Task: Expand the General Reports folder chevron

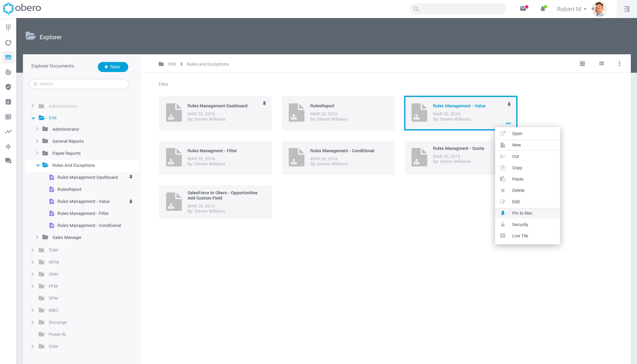Action: (x=37, y=141)
